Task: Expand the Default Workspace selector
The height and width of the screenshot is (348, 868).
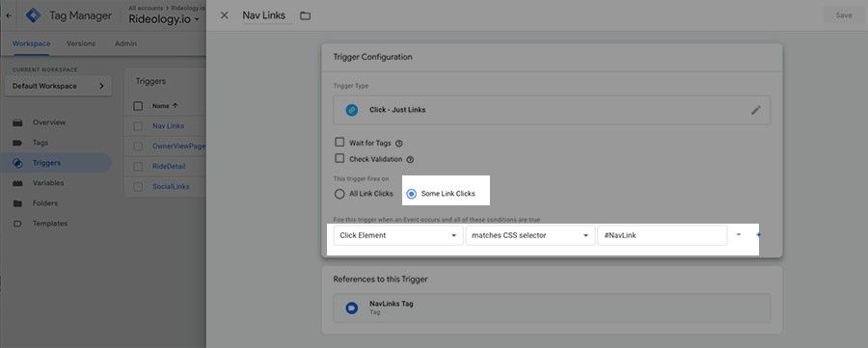Action: tap(58, 87)
